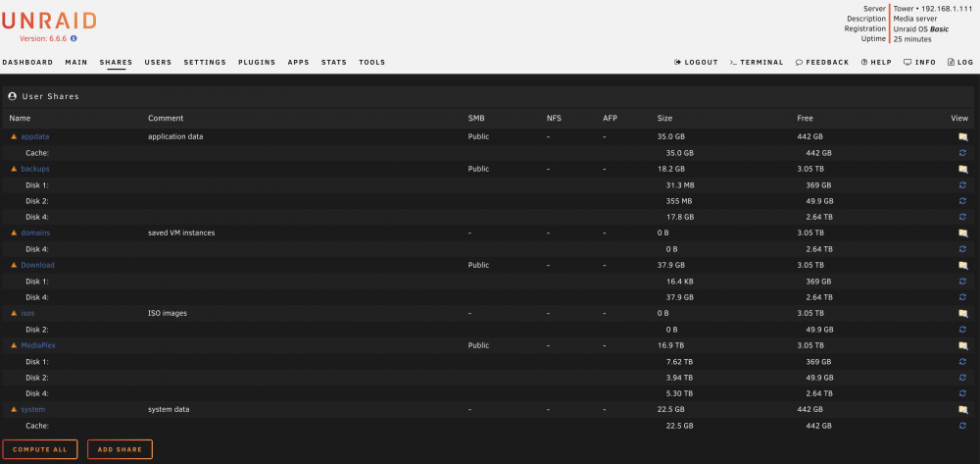Open the appdata share settings link

tap(35, 136)
